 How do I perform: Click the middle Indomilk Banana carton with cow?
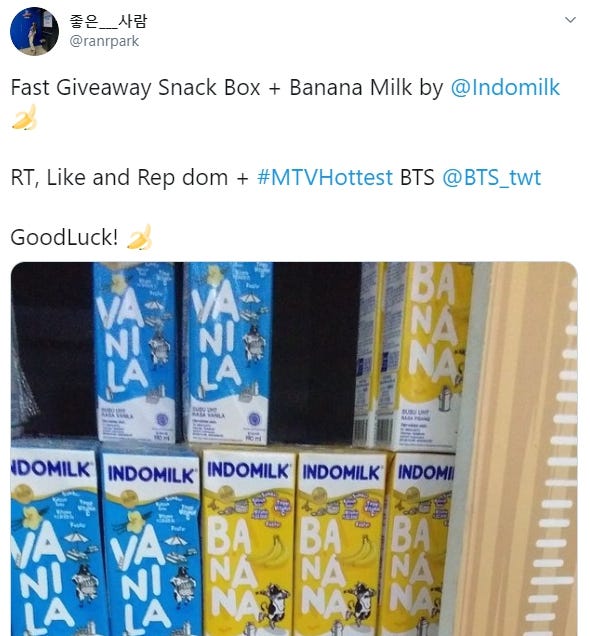pyautogui.click(x=343, y=544)
